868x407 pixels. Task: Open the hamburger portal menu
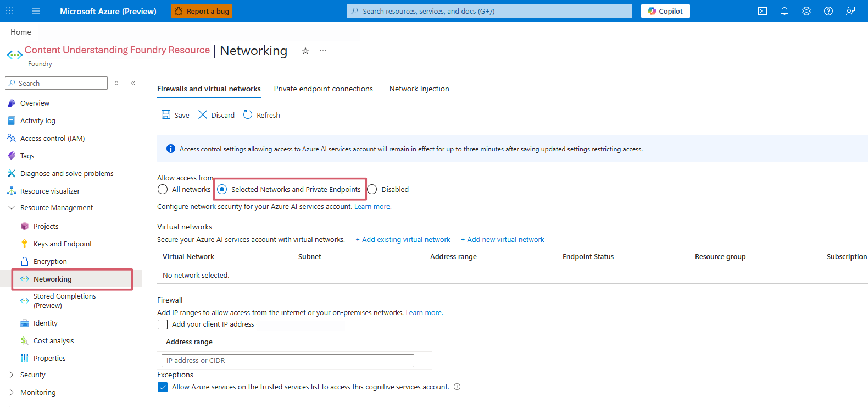tap(36, 11)
